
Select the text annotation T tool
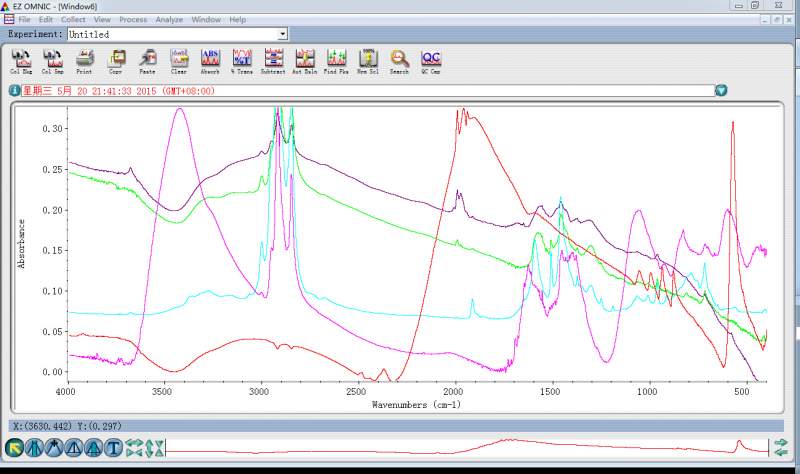(113, 447)
